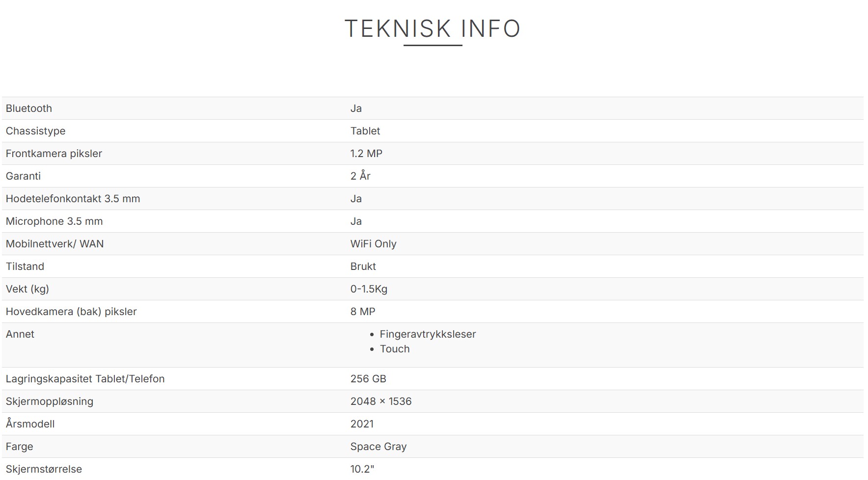Click the Frontkamera piksler label
Viewport: 868px width, 480px height.
54,154
